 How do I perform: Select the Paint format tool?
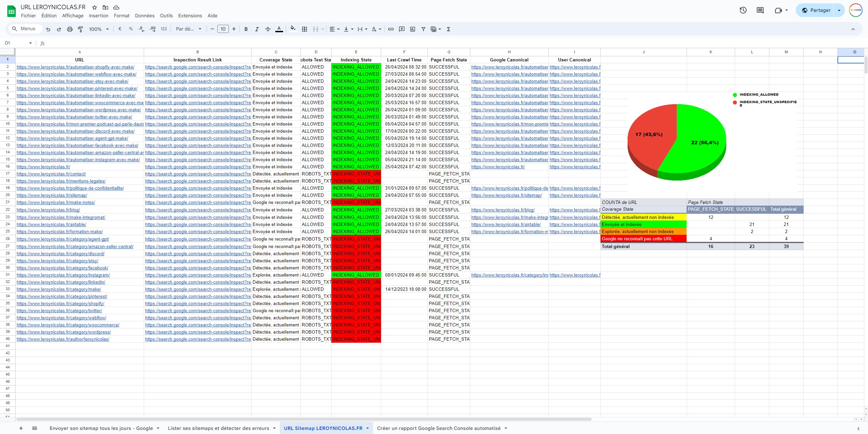point(81,29)
